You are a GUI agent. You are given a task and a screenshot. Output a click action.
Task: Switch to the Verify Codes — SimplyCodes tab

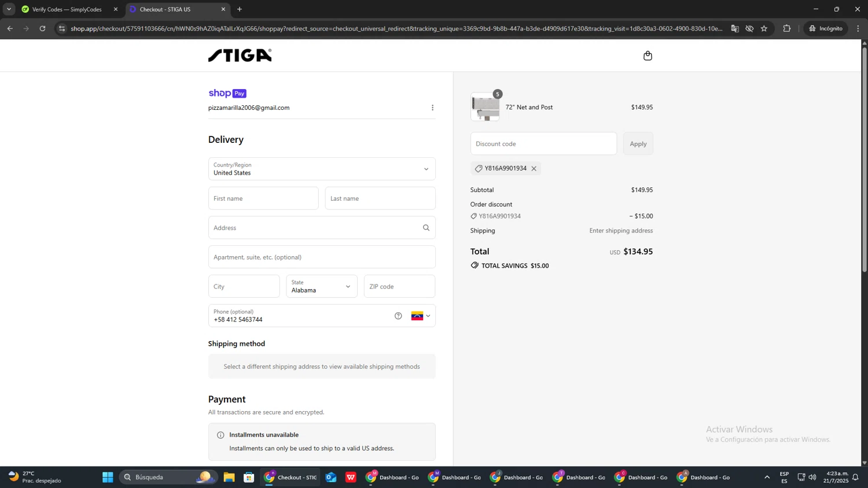point(67,9)
